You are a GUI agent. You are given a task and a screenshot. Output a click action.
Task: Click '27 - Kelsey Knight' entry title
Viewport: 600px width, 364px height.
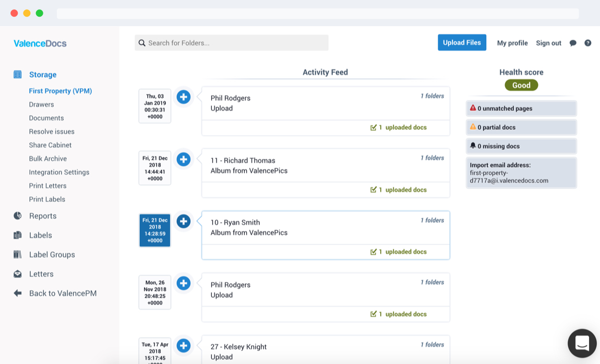tap(238, 347)
